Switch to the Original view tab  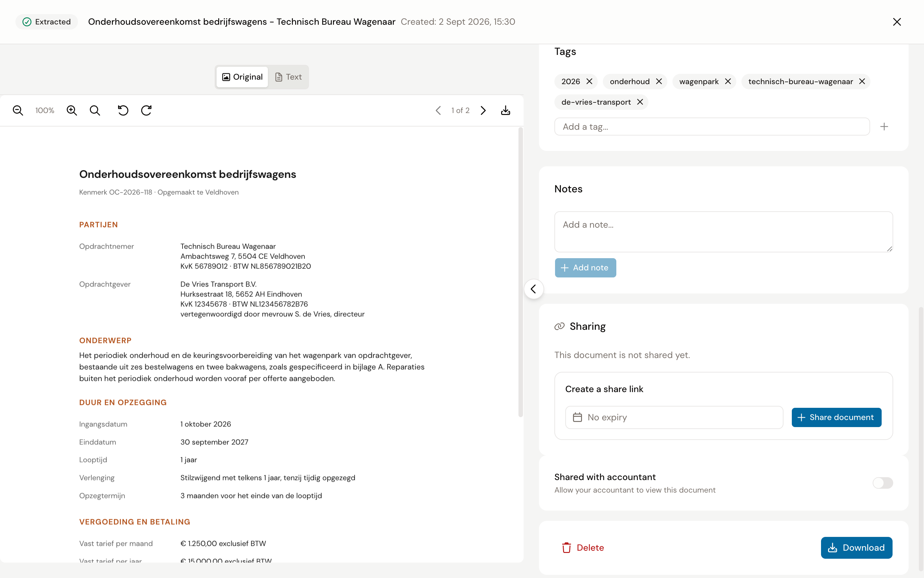(243, 77)
